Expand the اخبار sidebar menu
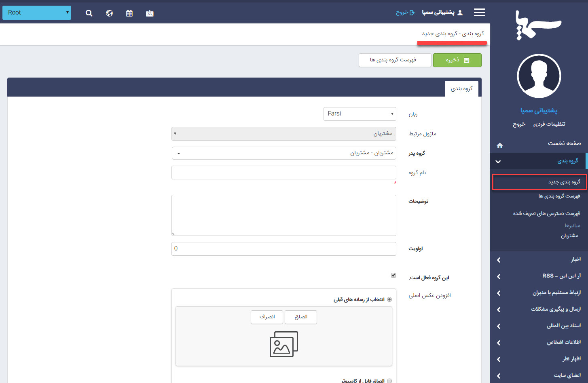Image resolution: width=588 pixels, height=383 pixels. 538,259
